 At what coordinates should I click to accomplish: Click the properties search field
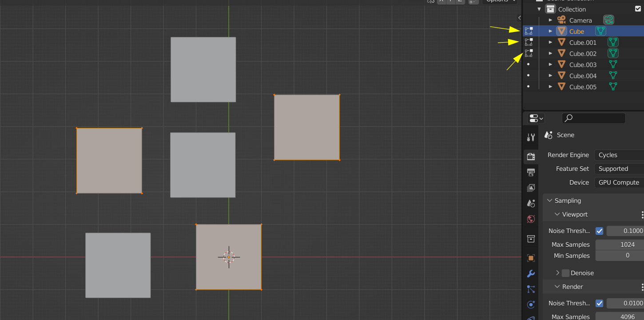click(594, 118)
